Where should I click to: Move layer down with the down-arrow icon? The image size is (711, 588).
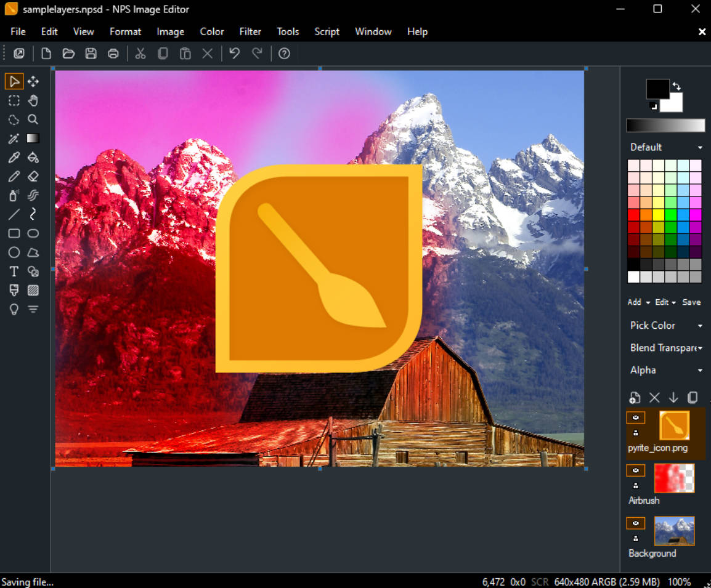[x=673, y=397]
